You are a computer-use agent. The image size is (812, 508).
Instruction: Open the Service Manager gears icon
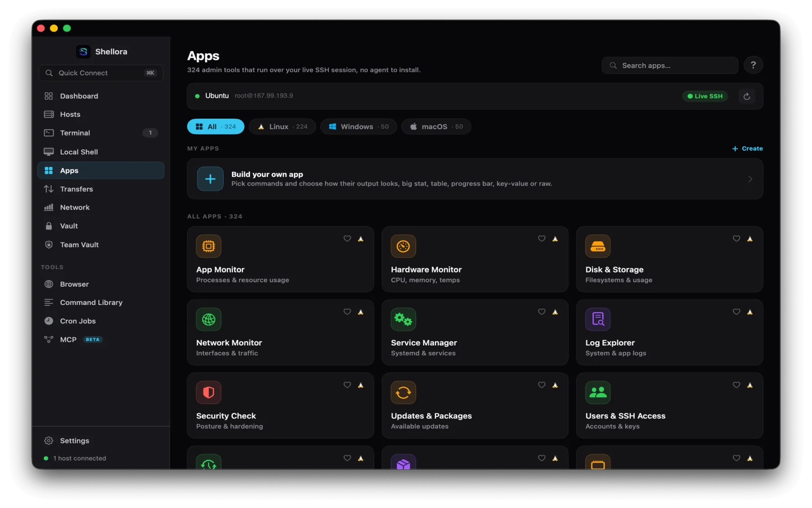coord(403,319)
